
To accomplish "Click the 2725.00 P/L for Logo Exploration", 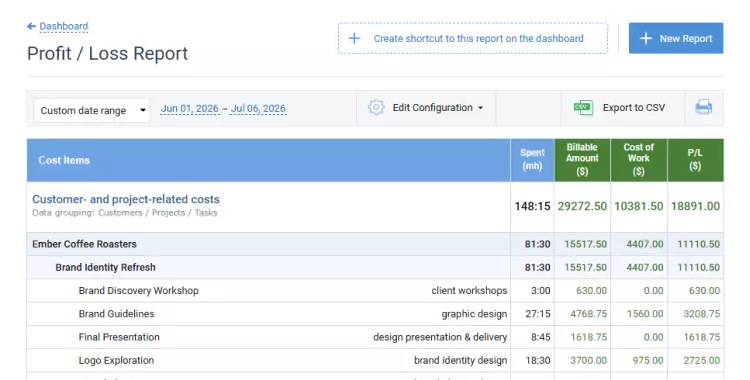I will tap(701, 360).
